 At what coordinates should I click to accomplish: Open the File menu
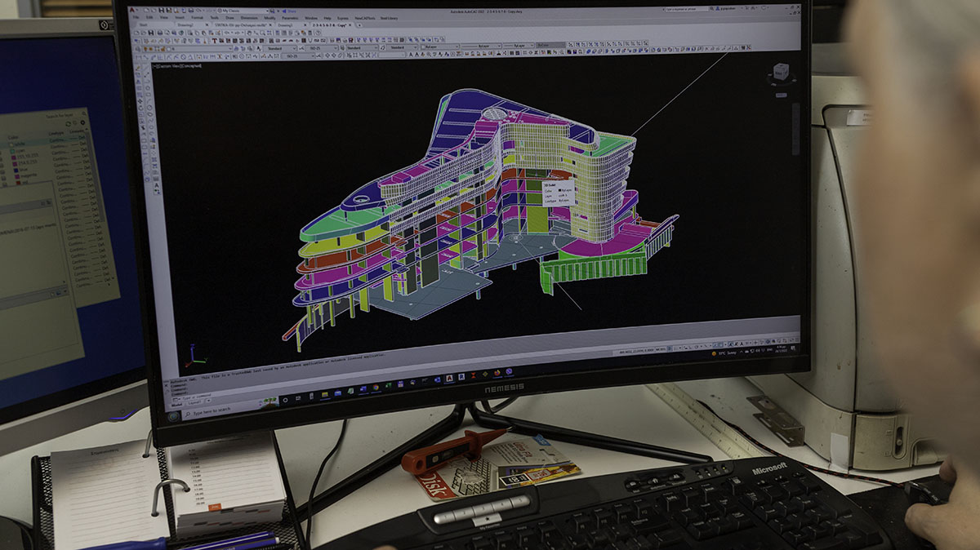coord(136,18)
